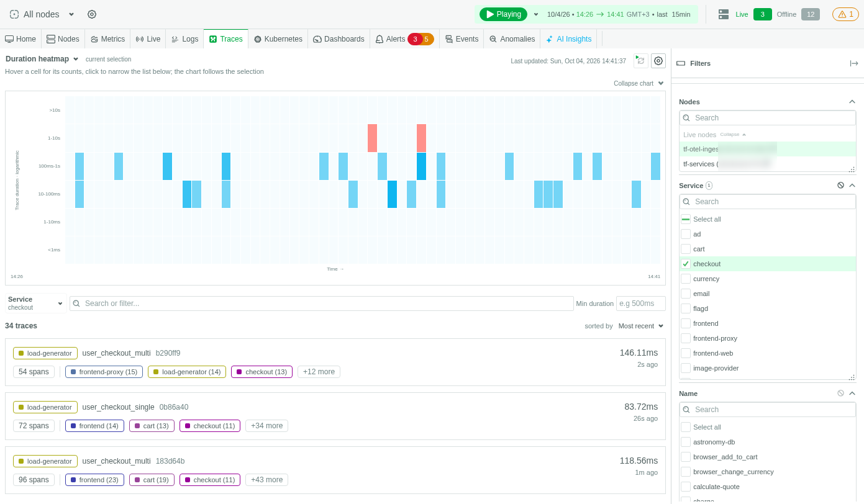Click the Live nodes count badge showing 3
This screenshot has width=864, height=504.
[x=763, y=14]
